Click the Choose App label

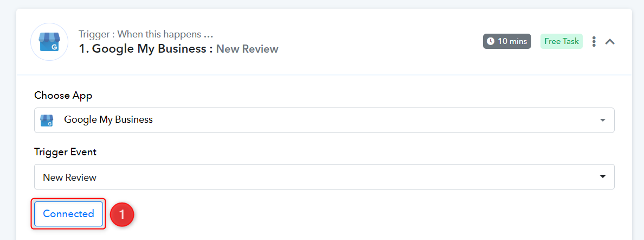tap(63, 96)
